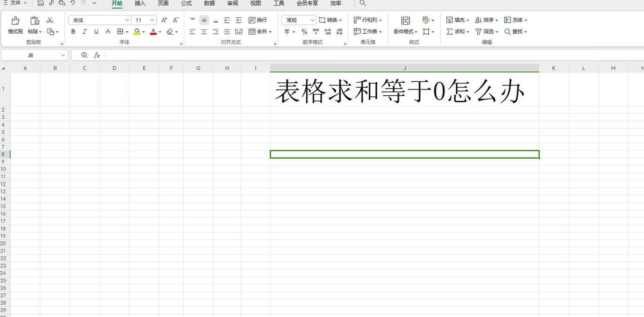Screen dimensions: 644x317
Task: Toggle Underline formatting
Action: point(96,32)
